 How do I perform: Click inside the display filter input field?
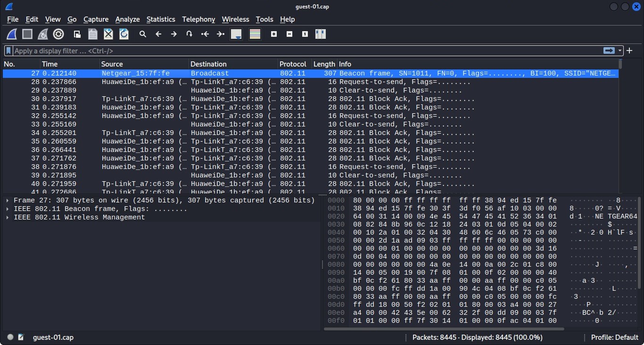[x=302, y=50]
